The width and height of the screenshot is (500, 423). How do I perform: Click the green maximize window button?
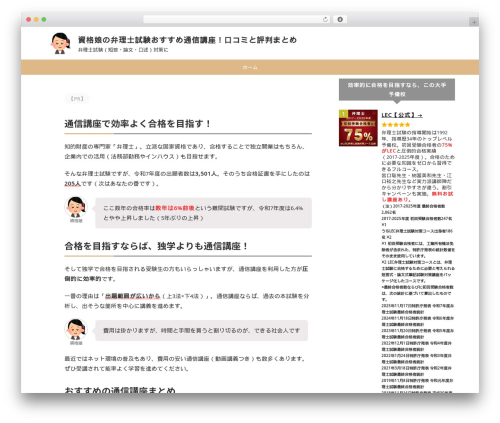[44, 20]
